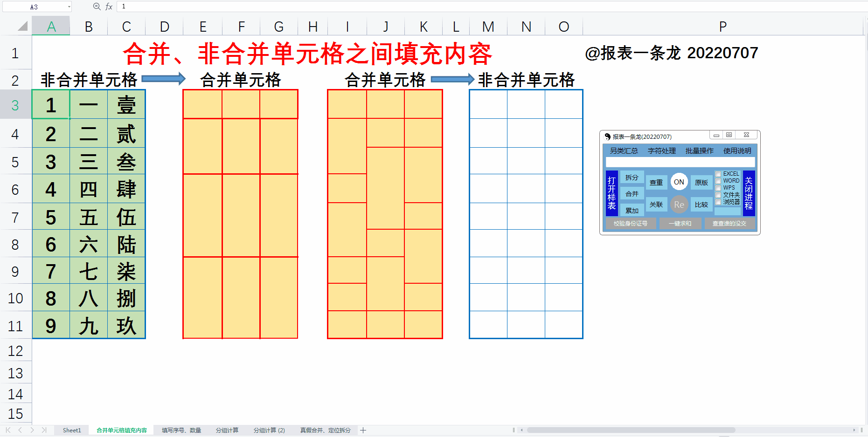Close the 报表一条龙 tool window

coord(746,135)
